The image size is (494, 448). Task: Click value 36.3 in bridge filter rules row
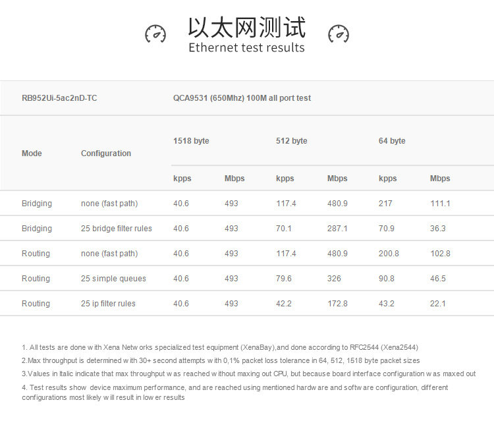[437, 229]
